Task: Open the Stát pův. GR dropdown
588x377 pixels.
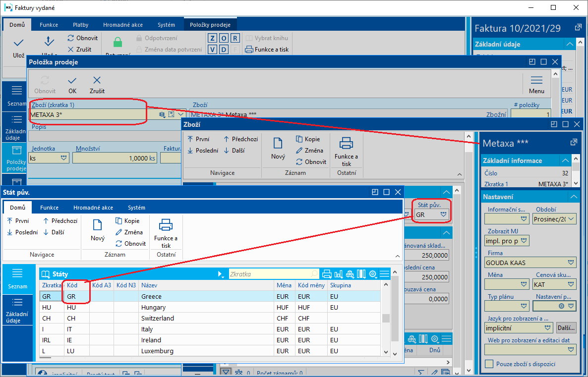Action: (x=443, y=215)
